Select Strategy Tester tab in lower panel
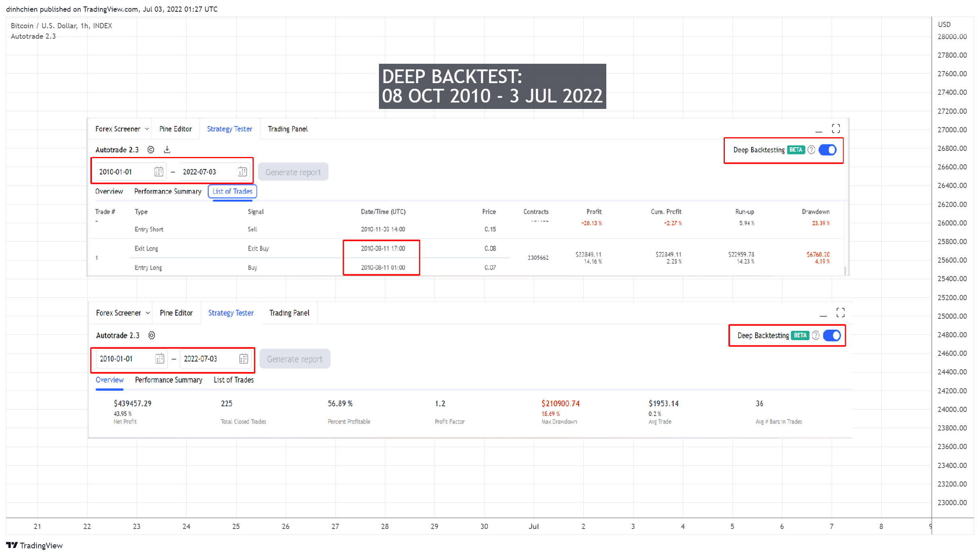Viewport: 980px width, 556px height. (231, 313)
